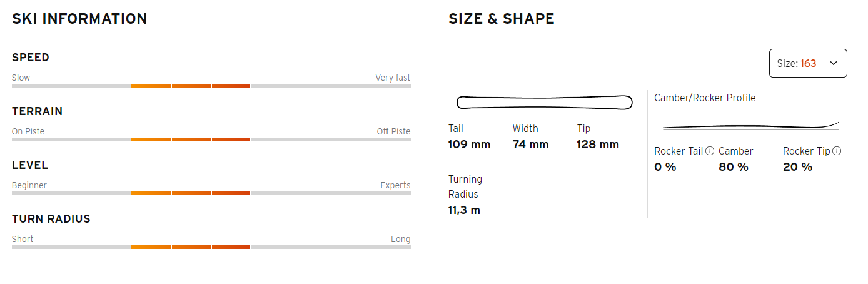Click the Terrain rating bar orange section

[191, 139]
